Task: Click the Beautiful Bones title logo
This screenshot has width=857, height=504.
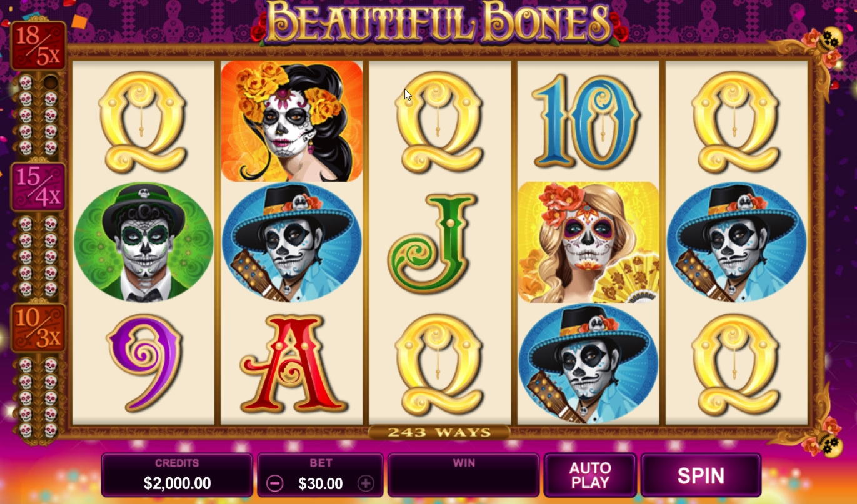Action: pos(439,23)
